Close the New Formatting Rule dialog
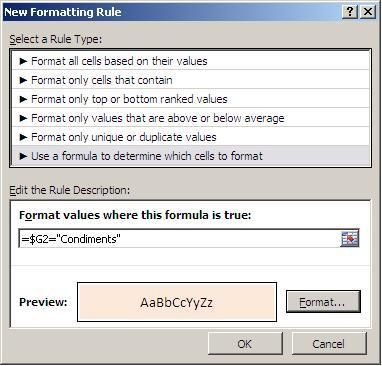The image size is (382, 366). coord(368,12)
